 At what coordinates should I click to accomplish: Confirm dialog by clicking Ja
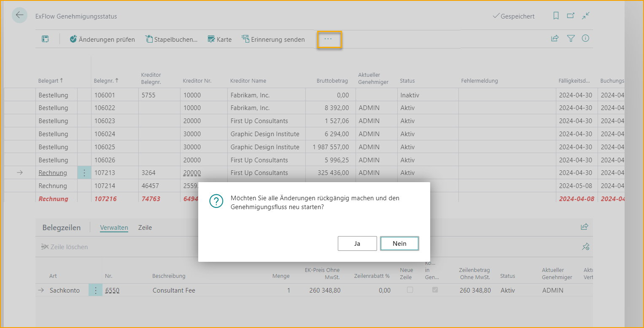[x=357, y=244]
